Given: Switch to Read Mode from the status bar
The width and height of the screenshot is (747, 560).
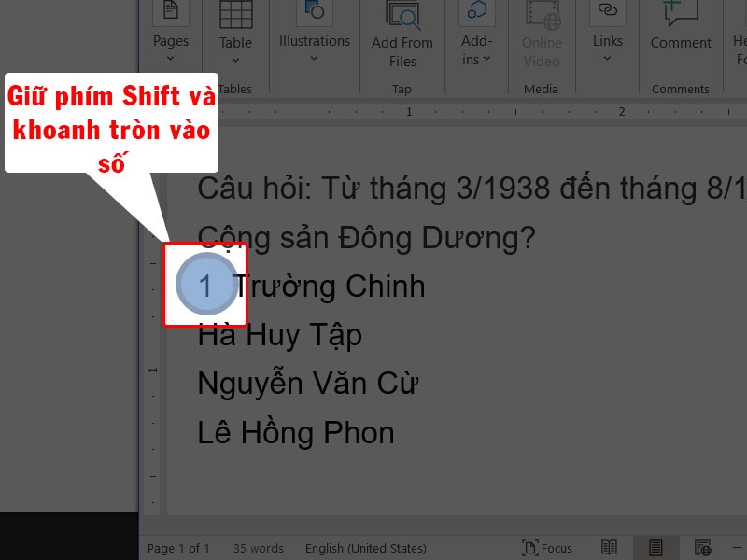Looking at the screenshot, I should pyautogui.click(x=610, y=548).
